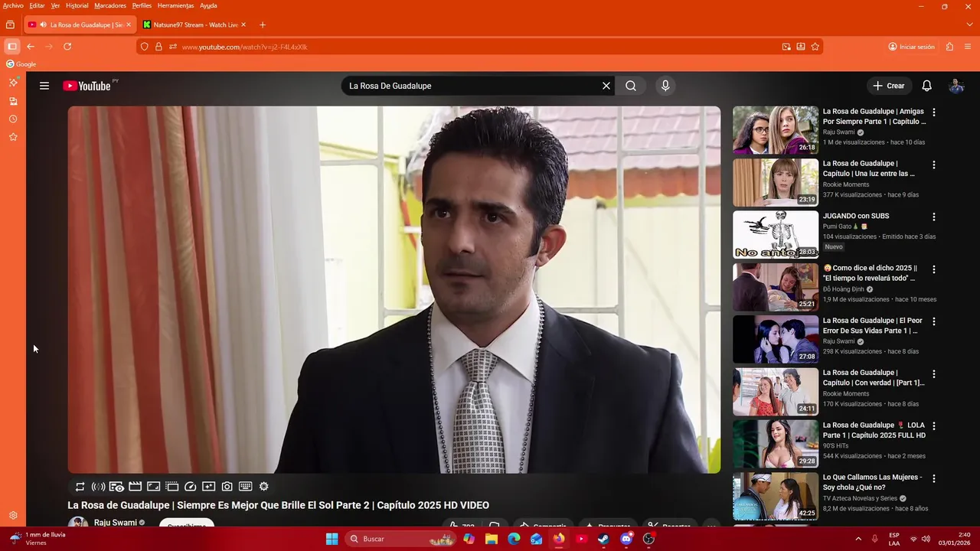The height and width of the screenshot is (551, 980).
Task: Open options for Como dice el dicho video
Action: (x=933, y=269)
